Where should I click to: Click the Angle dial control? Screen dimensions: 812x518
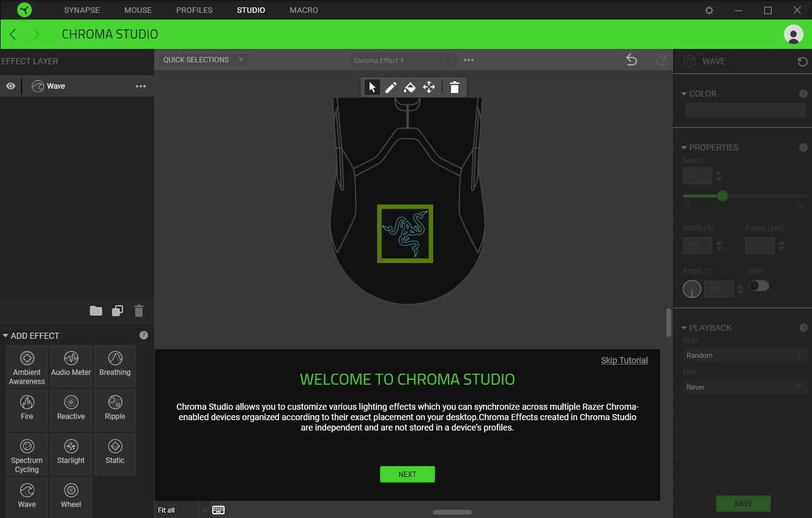tap(692, 289)
